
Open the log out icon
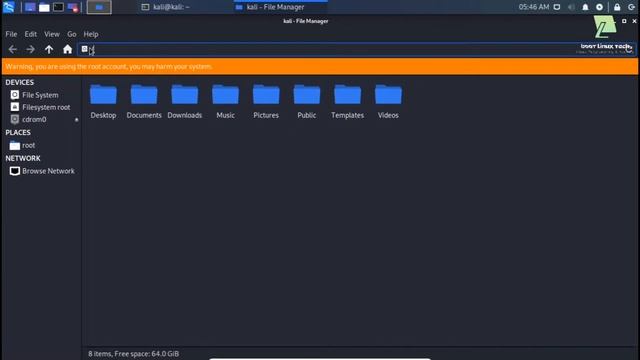[x=631, y=7]
